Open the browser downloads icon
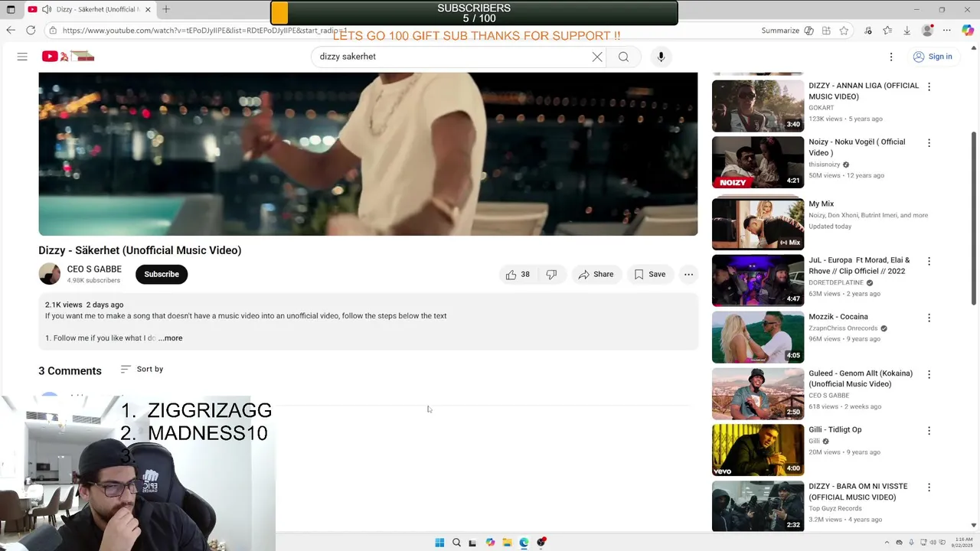 coord(907,31)
